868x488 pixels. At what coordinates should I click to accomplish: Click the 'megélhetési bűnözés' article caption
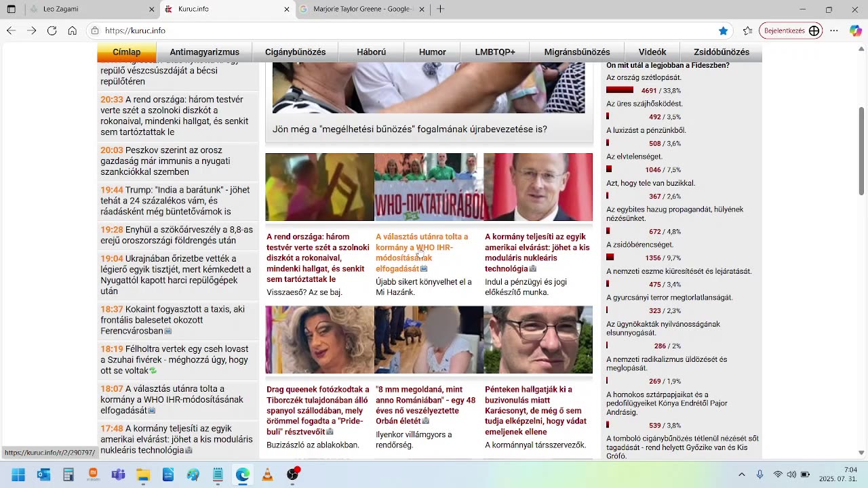coord(410,129)
